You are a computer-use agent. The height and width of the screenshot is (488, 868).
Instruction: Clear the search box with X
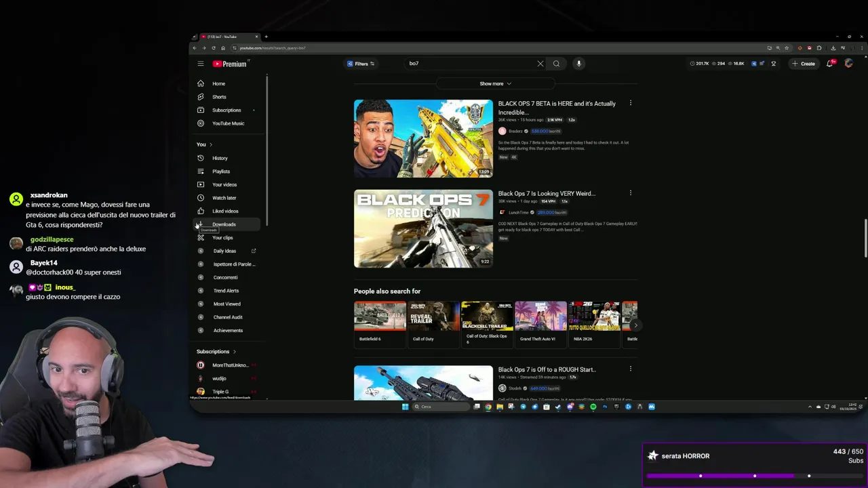click(540, 64)
